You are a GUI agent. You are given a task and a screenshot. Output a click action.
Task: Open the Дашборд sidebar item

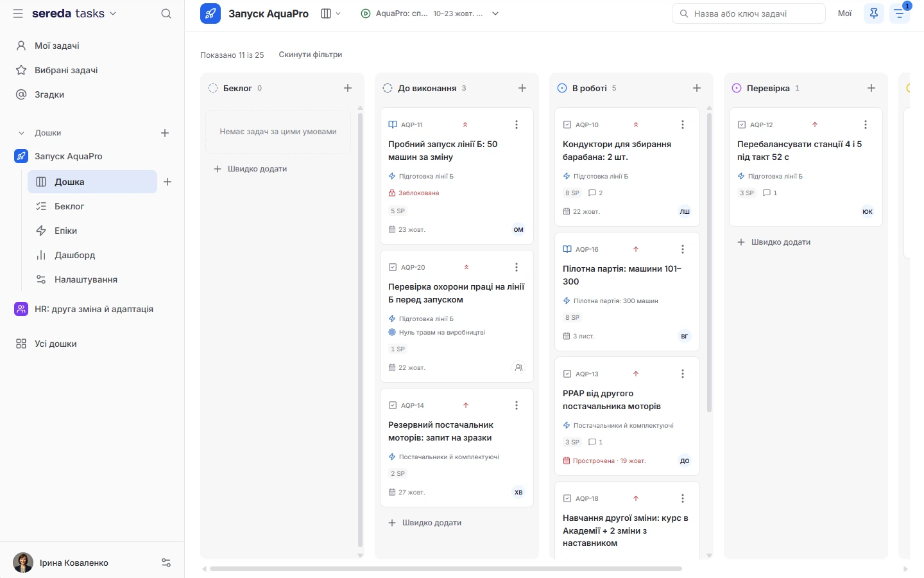92,255
